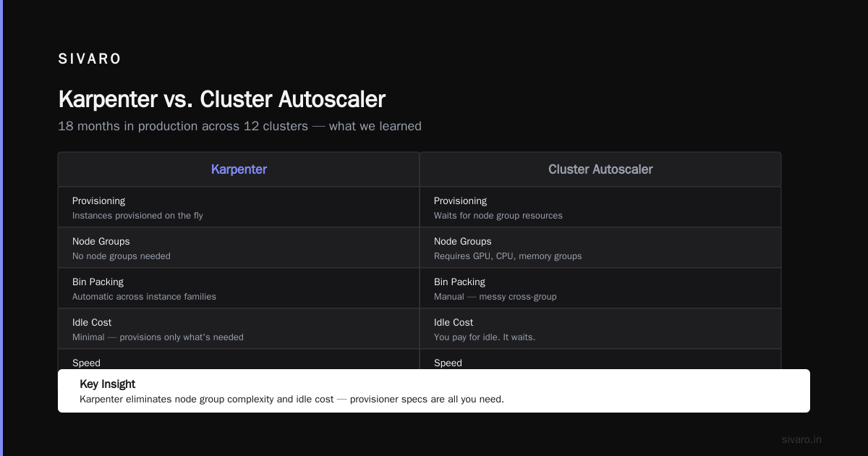Click the Cluster Autoscaler Speed row label
Viewport: 868px width, 456px height.
[x=448, y=363]
